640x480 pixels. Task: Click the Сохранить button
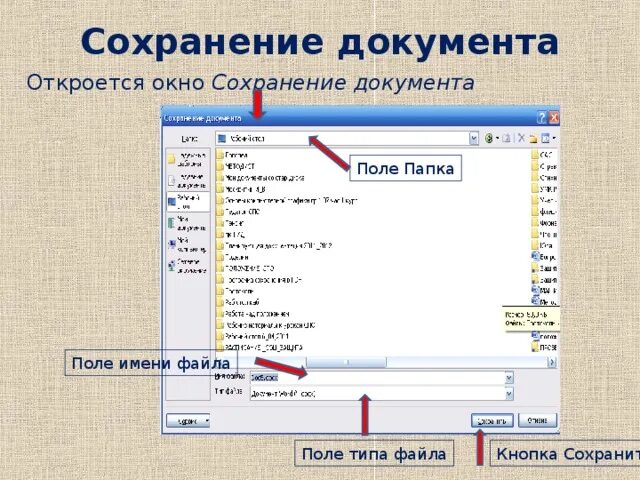coord(492,421)
